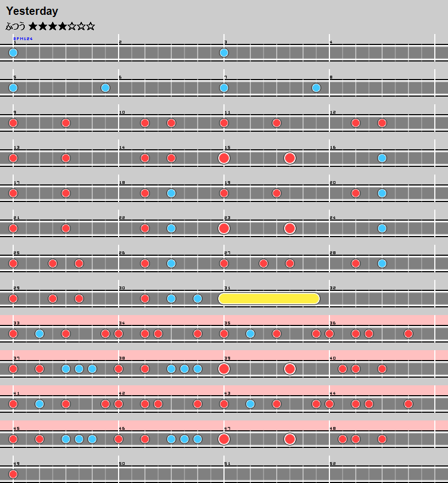
Task: Select the lone blue note in measure 24
Action: pos(382,228)
